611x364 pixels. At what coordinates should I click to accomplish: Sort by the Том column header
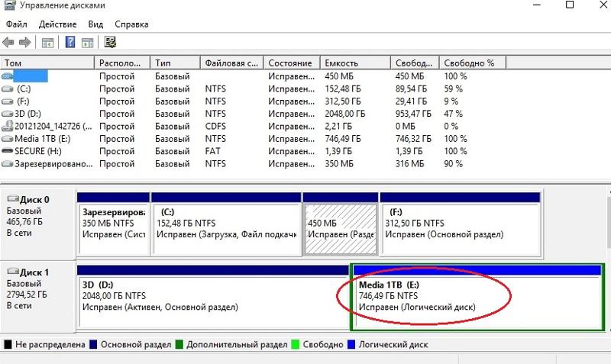[47, 63]
